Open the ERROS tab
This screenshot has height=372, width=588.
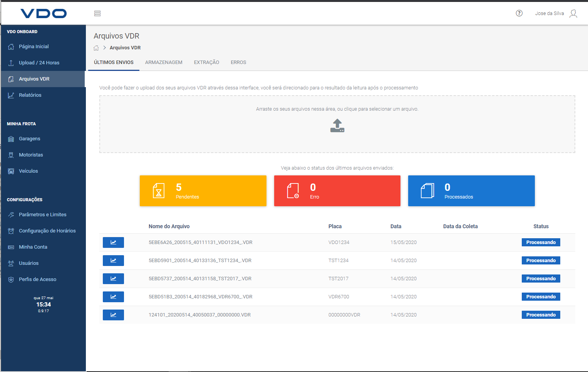coord(238,62)
